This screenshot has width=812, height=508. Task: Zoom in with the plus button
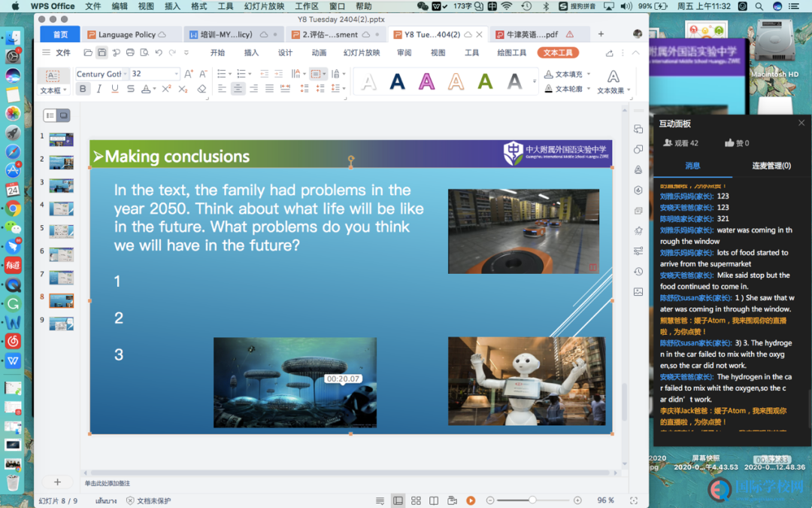tap(577, 500)
